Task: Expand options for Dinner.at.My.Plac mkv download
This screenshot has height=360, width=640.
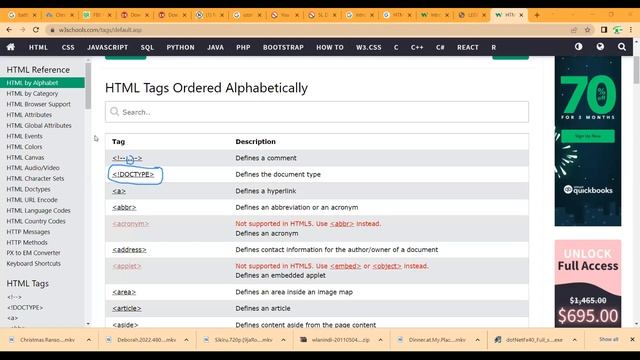Action: click(478, 340)
